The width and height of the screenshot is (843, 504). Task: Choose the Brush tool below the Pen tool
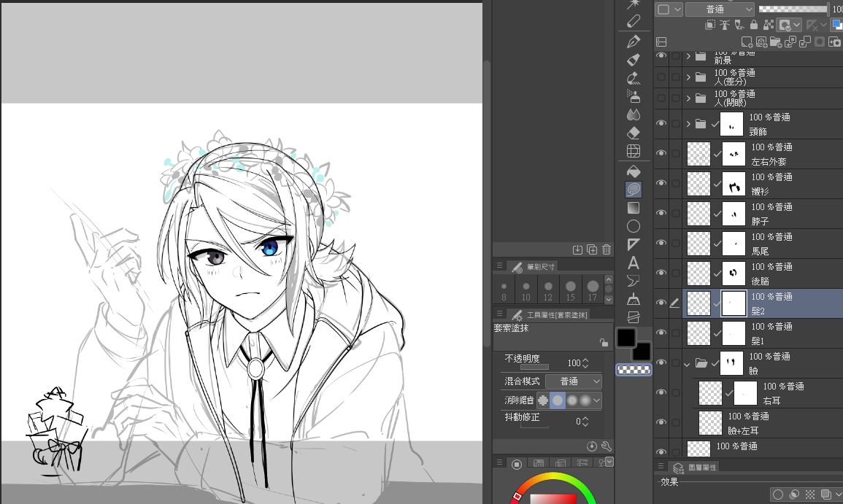point(634,60)
